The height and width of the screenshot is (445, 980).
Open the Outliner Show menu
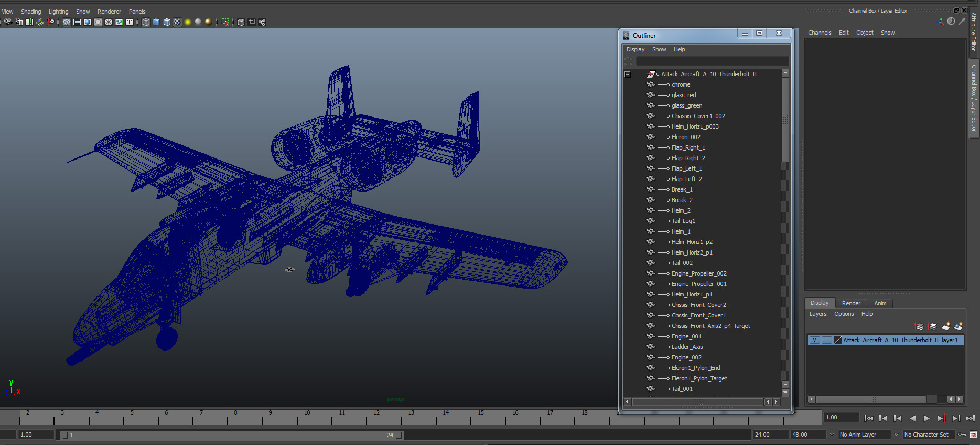pyautogui.click(x=659, y=49)
